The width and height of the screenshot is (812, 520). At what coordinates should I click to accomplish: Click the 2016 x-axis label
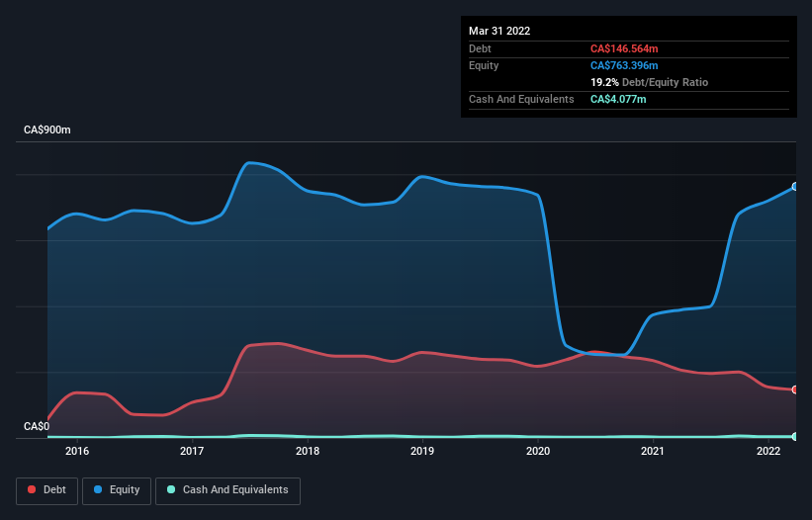[77, 451]
